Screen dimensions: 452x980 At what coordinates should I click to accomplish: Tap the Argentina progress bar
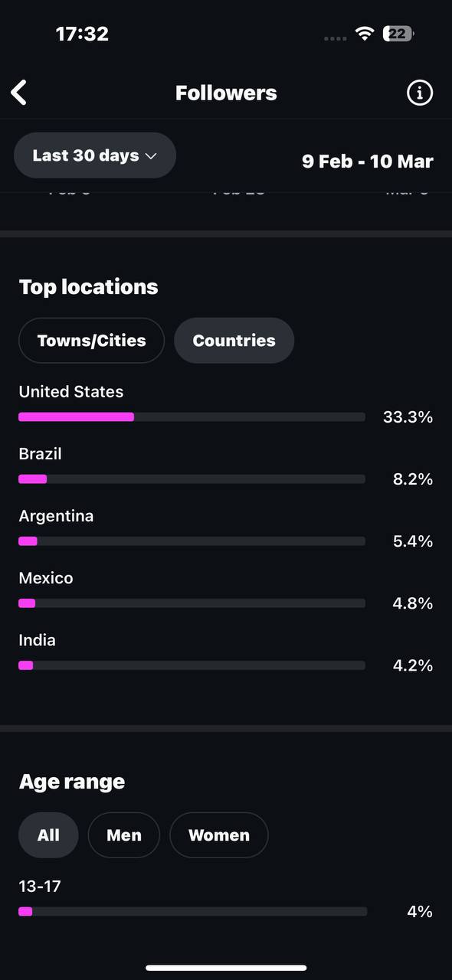pos(192,541)
